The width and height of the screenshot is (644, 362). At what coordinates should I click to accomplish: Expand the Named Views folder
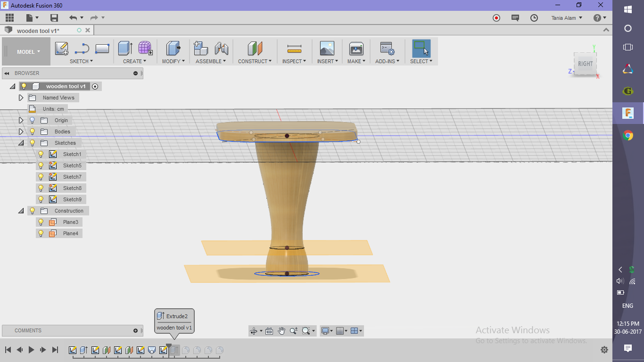[x=21, y=98]
